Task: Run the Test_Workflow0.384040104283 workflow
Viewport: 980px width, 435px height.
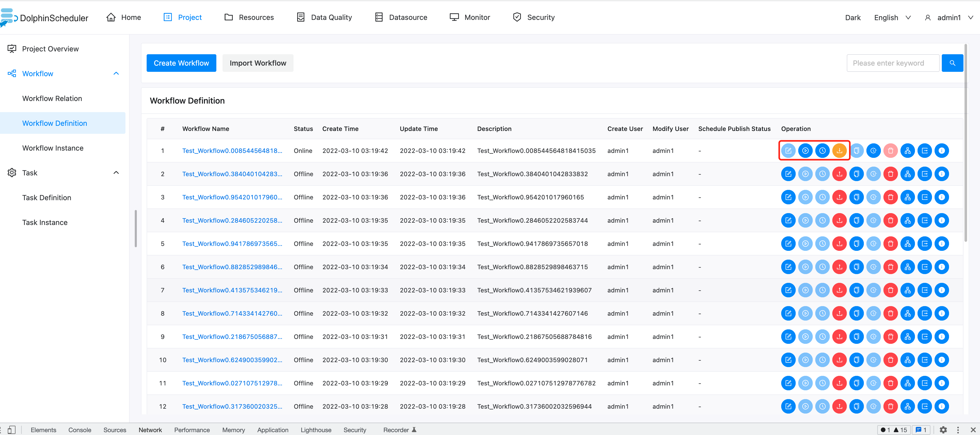Action: pos(805,174)
